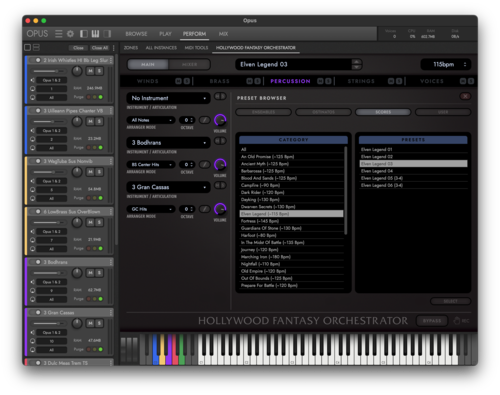Click the Close button in instrument rack

78,48
